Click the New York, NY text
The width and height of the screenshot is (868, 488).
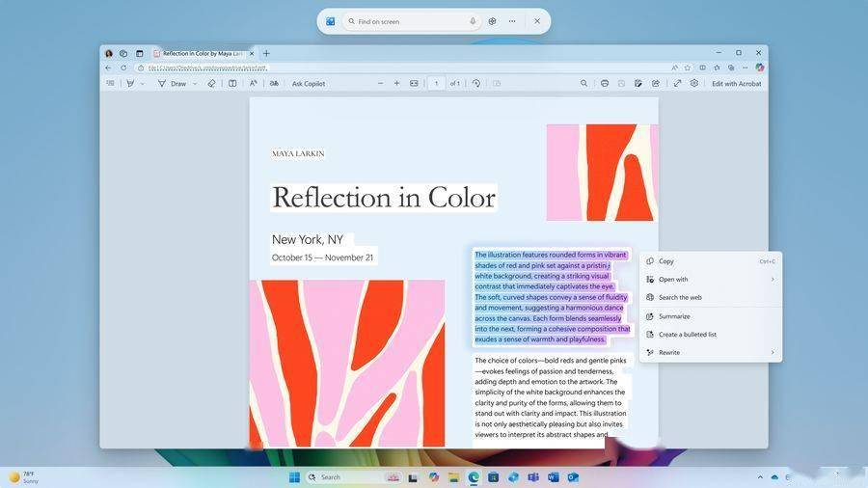[x=308, y=239]
